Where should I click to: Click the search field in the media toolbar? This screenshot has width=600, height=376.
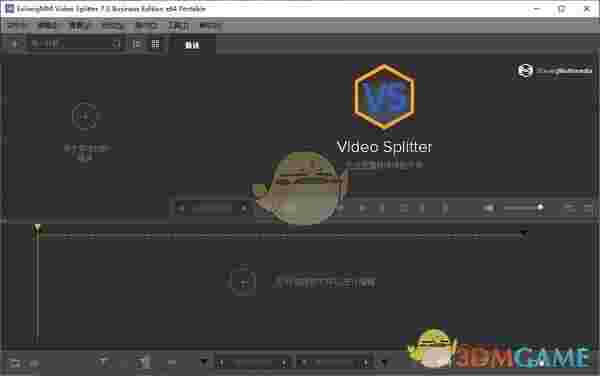pyautogui.click(x=75, y=44)
